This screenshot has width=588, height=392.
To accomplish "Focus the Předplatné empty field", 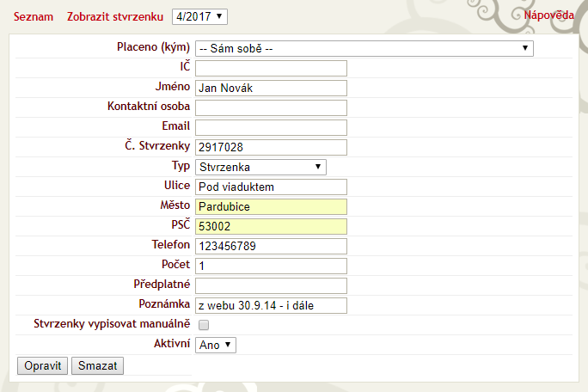I will coord(271,285).
